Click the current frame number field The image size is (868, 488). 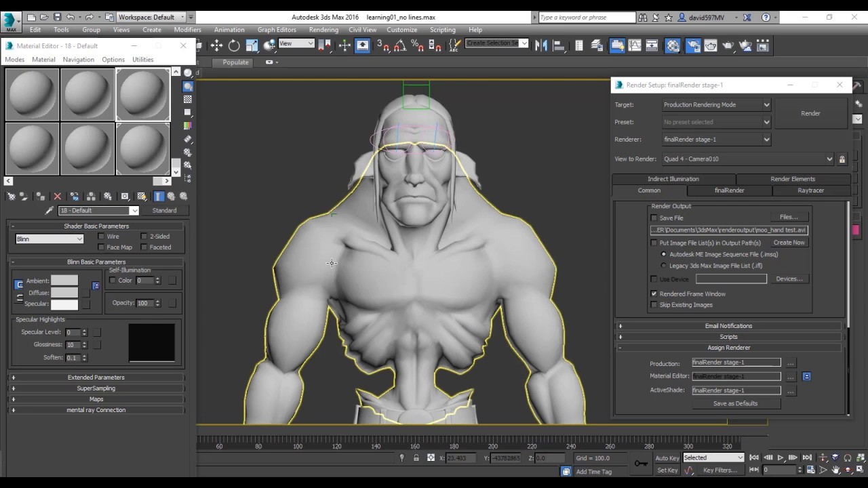tap(780, 470)
